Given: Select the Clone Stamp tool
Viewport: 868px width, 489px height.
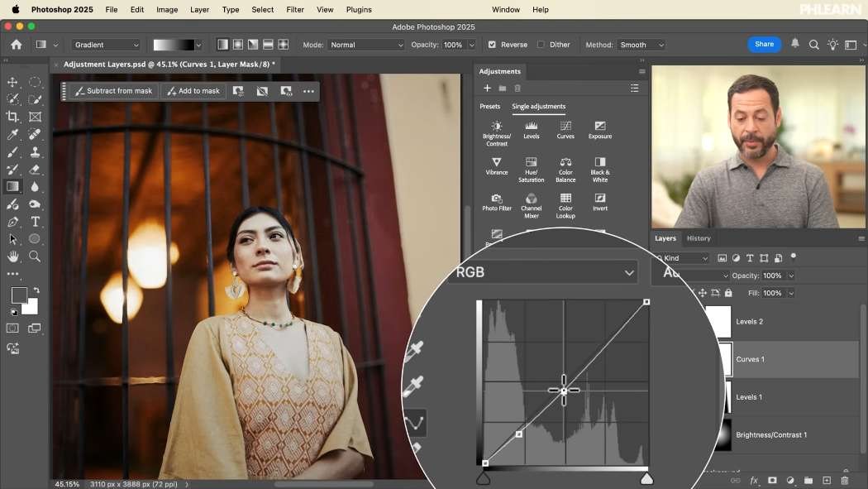Looking at the screenshot, I should pyautogui.click(x=35, y=151).
